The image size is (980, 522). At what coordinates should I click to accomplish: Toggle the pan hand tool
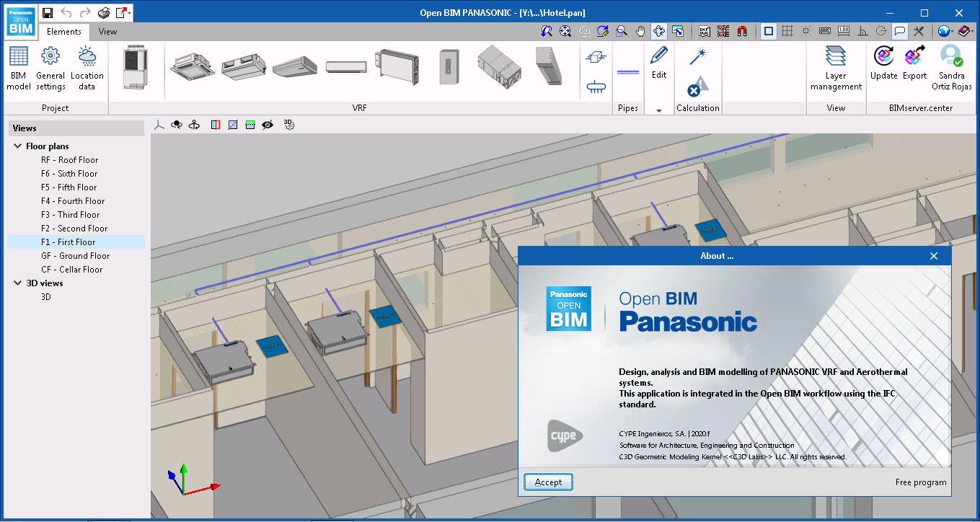pyautogui.click(x=639, y=31)
